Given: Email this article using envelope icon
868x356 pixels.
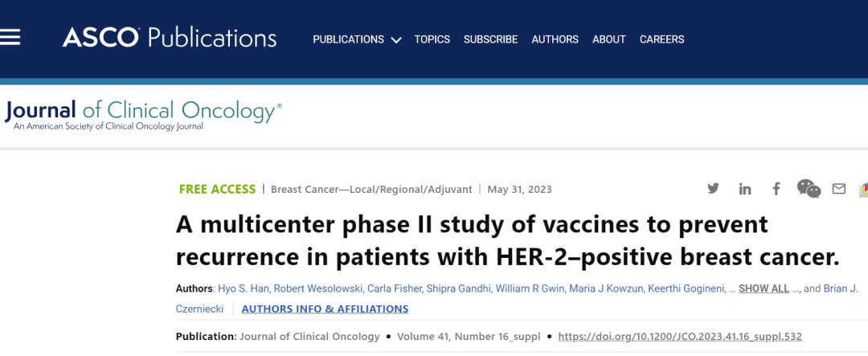Looking at the screenshot, I should (x=839, y=189).
